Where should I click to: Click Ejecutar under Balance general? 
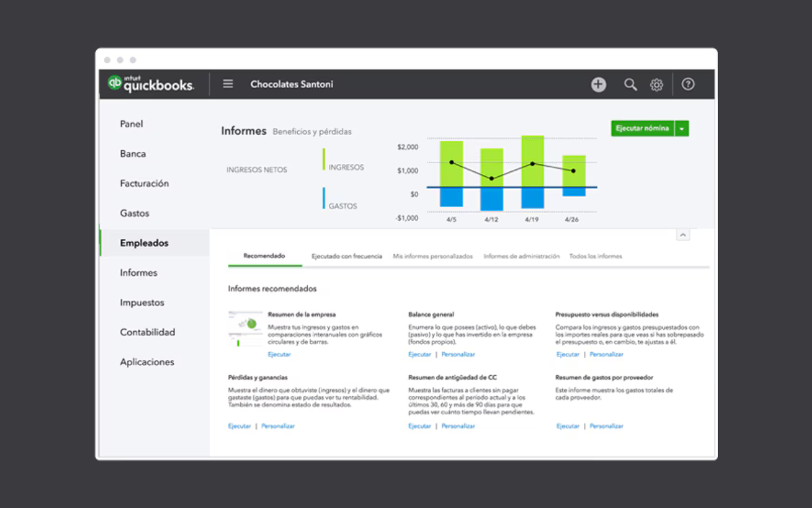pyautogui.click(x=419, y=354)
